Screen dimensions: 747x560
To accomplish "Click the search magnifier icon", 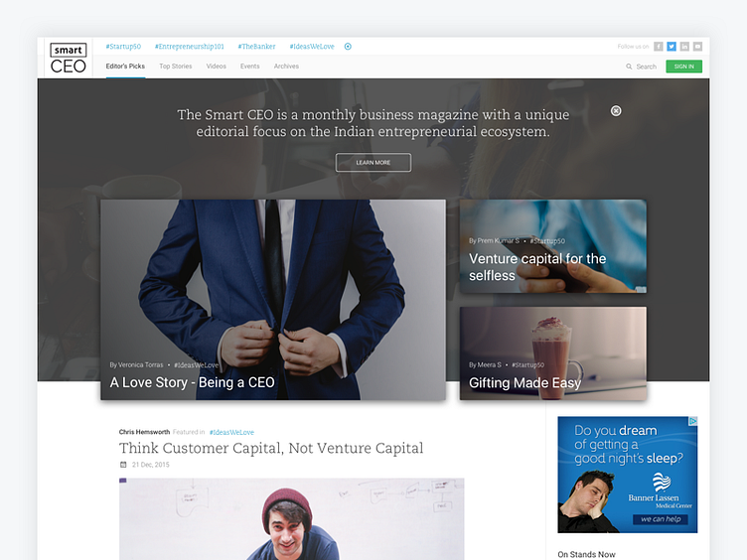I will coord(629,67).
